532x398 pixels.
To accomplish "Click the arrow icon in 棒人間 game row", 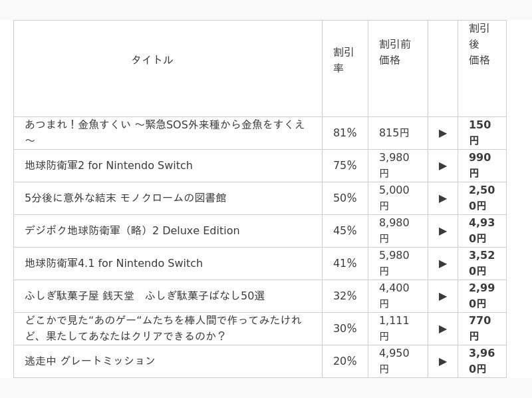I will pos(443,329).
